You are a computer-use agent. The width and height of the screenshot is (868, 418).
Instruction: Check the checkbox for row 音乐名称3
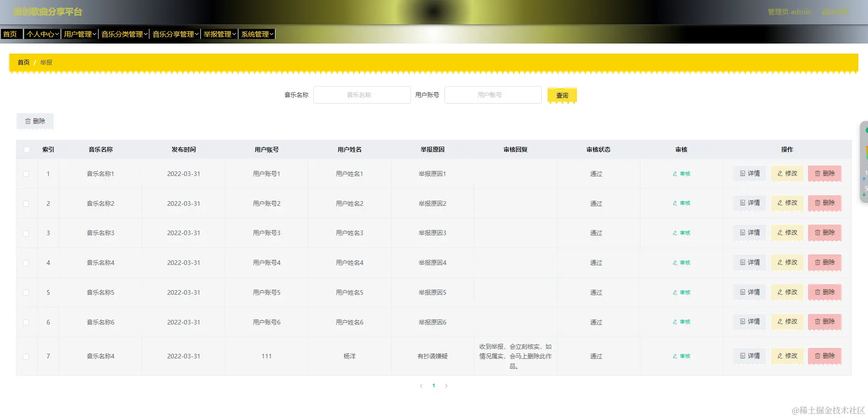tap(26, 233)
